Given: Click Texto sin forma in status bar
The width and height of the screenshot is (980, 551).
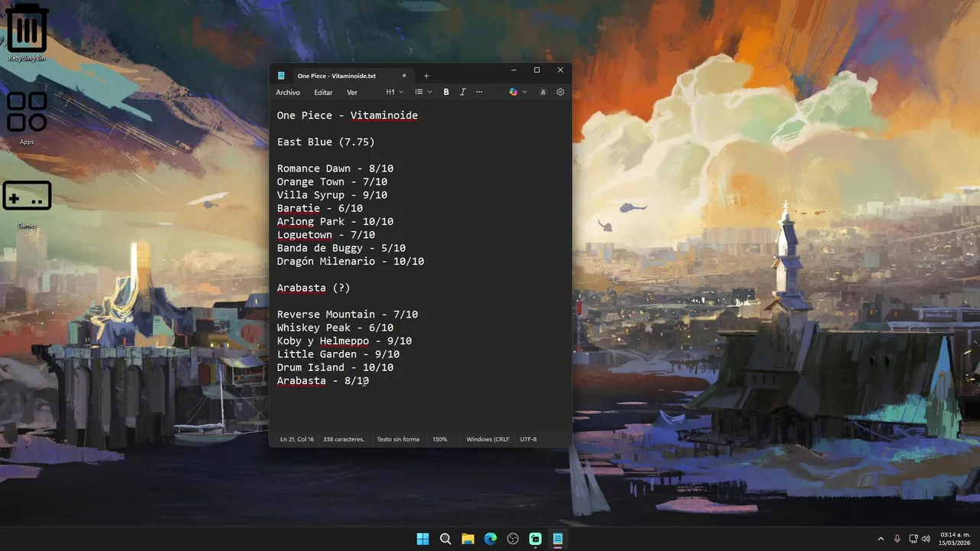Looking at the screenshot, I should coord(398,439).
